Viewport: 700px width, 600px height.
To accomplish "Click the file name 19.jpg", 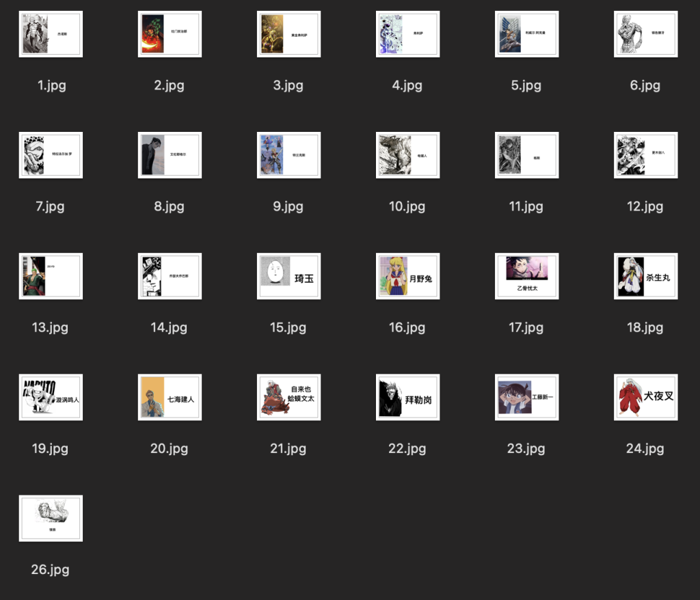I will (50, 448).
